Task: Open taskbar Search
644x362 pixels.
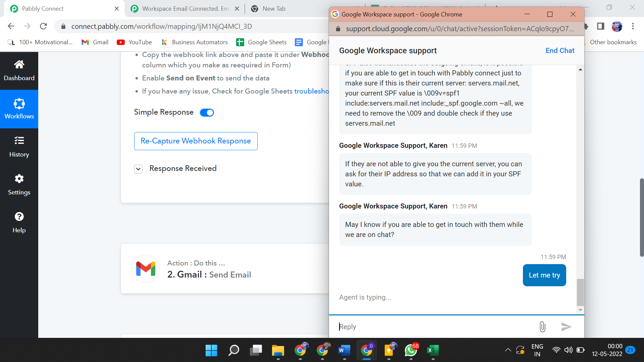Action: (x=233, y=350)
